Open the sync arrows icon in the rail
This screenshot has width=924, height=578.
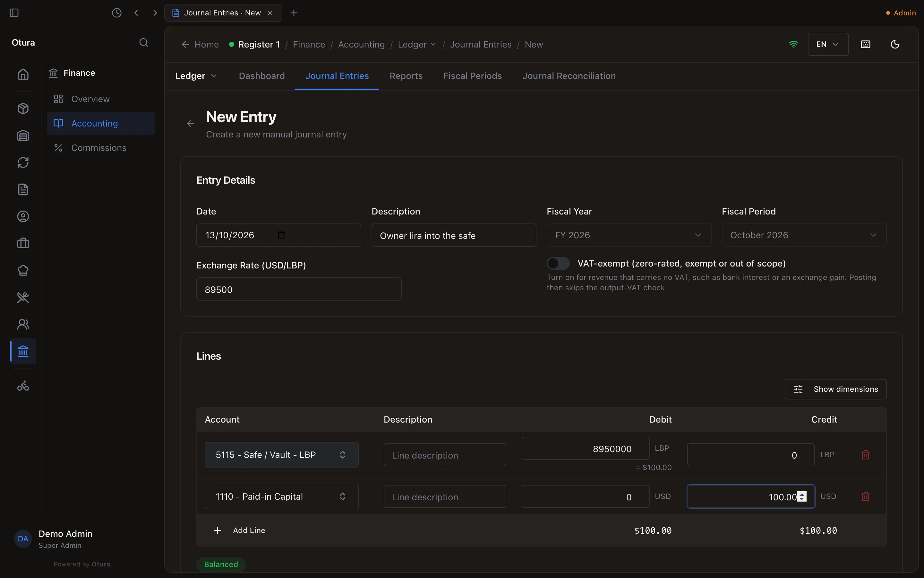point(23,162)
